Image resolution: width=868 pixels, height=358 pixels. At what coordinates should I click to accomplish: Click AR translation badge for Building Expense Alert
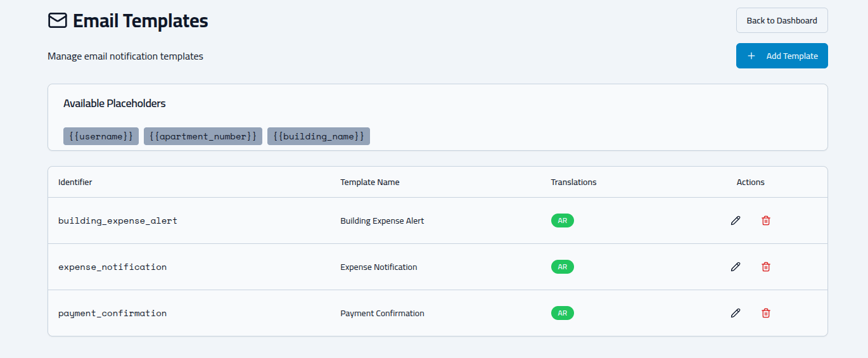[562, 221]
